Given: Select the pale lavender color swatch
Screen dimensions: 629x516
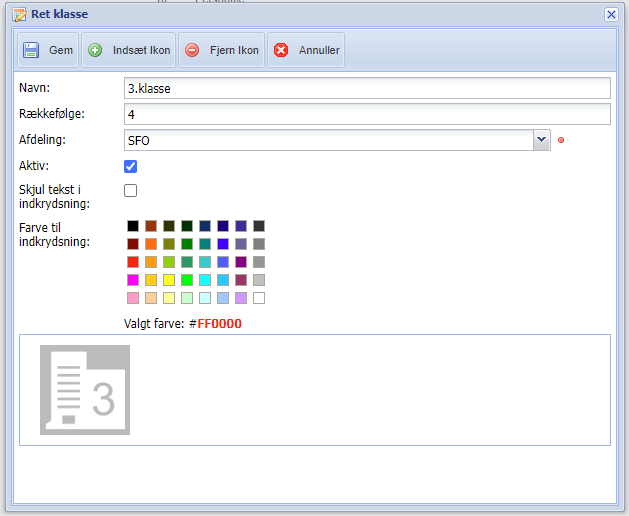Looking at the screenshot, I should [241, 298].
